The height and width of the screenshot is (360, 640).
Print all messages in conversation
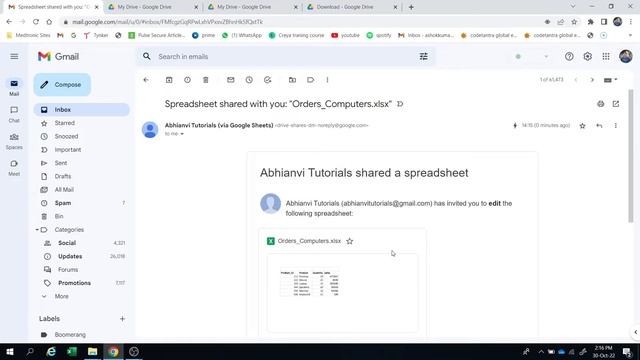[600, 104]
